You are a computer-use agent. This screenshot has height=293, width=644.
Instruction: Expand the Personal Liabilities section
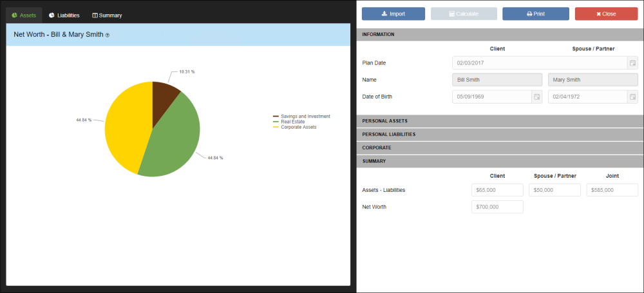coord(500,135)
